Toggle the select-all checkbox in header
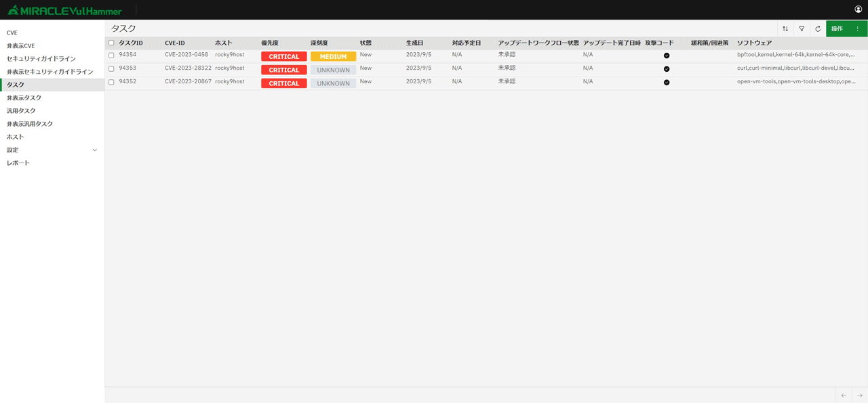868x403 pixels. [111, 43]
